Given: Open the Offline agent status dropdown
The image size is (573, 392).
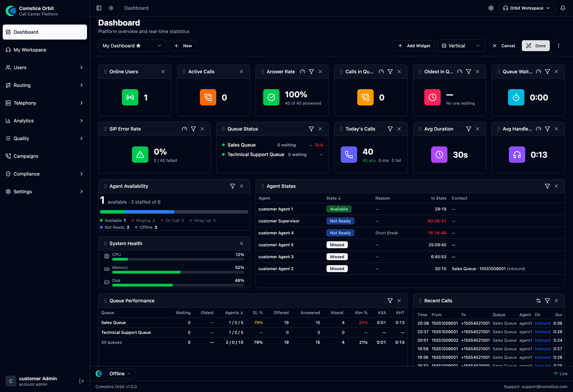Looking at the screenshot, I should pos(120,374).
